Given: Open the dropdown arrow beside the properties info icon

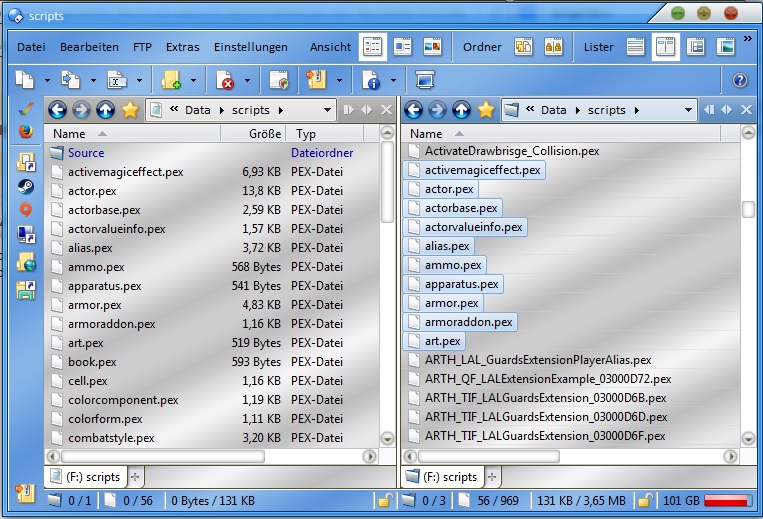Looking at the screenshot, I should click(x=393, y=80).
